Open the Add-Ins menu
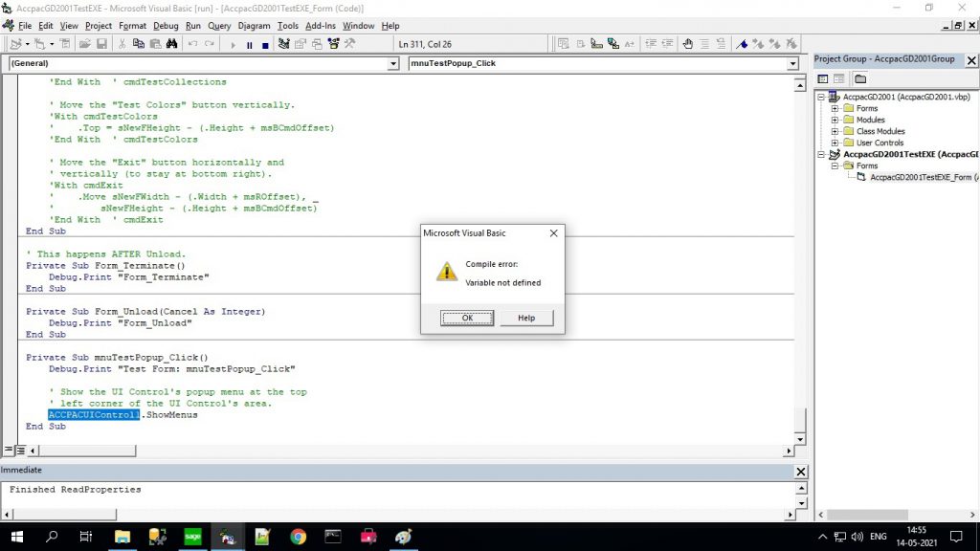 [321, 26]
